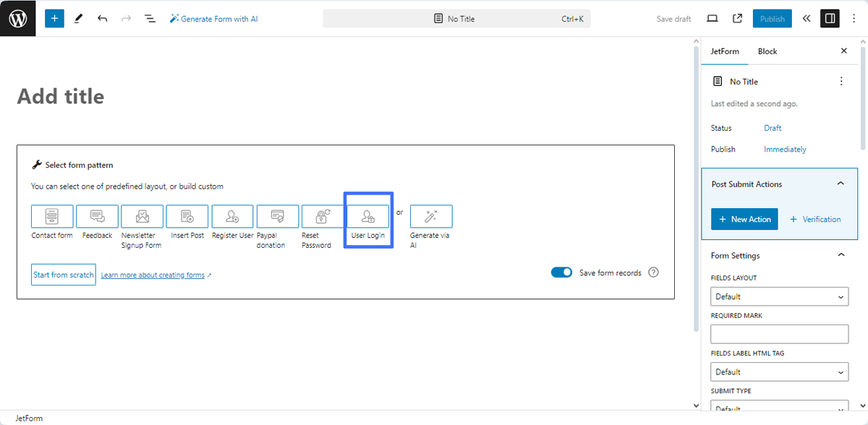The image size is (868, 425).
Task: Open the Fields Label HTML Tag dropdown
Action: [x=779, y=372]
